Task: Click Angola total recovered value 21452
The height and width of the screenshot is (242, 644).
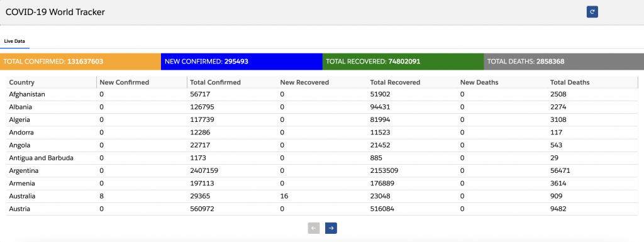Action: coord(380,145)
